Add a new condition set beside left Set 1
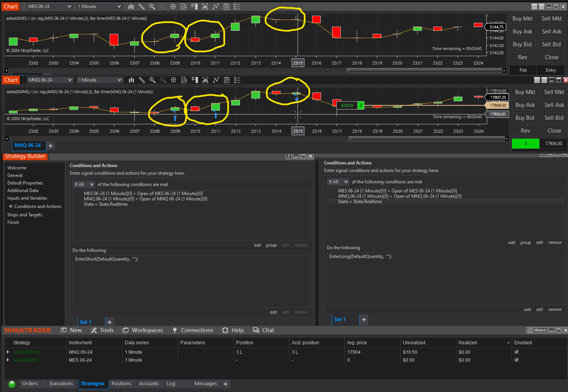568x392 pixels. pos(110,322)
